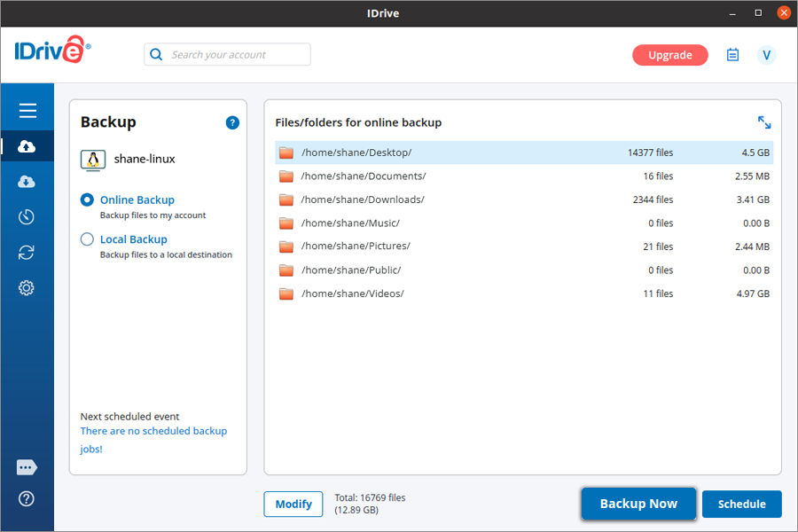Select the Online Backup radio button
The image size is (798, 532).
coord(87,200)
